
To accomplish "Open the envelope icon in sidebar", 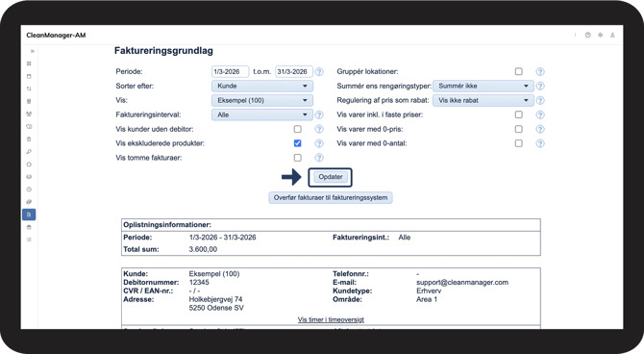I will coord(29,177).
